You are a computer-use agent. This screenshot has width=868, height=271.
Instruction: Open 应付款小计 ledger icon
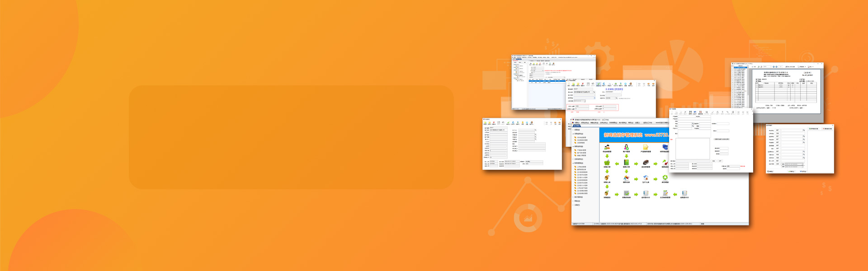646,193
